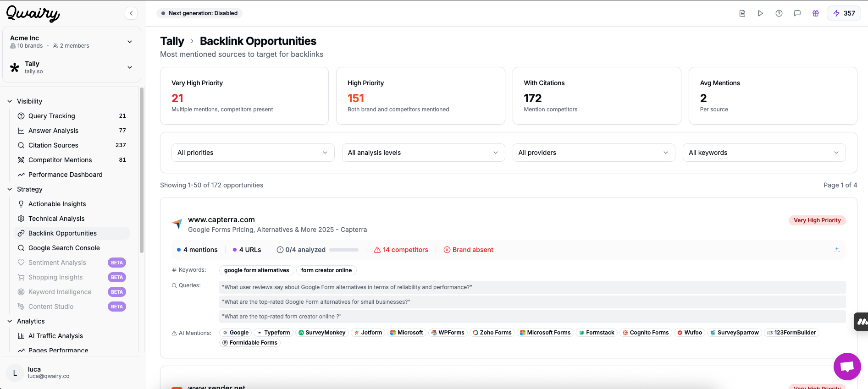
Task: Click BETA badge next to Sentiment Analysis
Action: point(117,263)
